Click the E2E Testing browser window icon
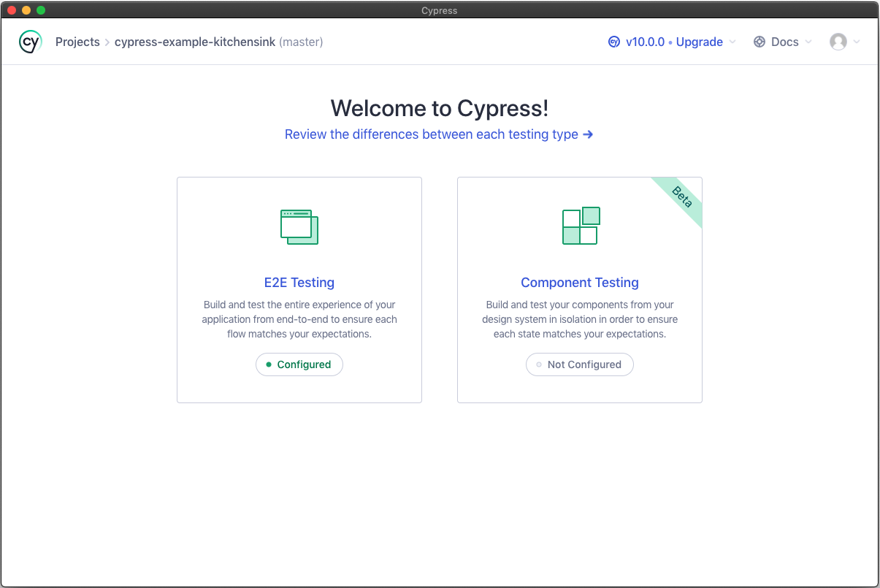 point(299,226)
